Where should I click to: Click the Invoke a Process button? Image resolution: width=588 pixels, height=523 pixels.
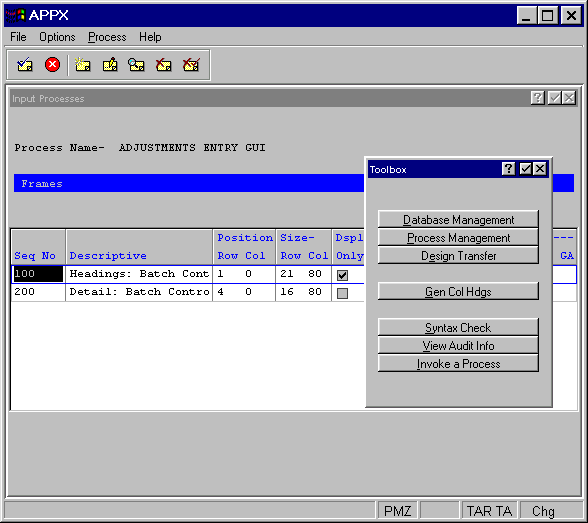click(x=458, y=363)
